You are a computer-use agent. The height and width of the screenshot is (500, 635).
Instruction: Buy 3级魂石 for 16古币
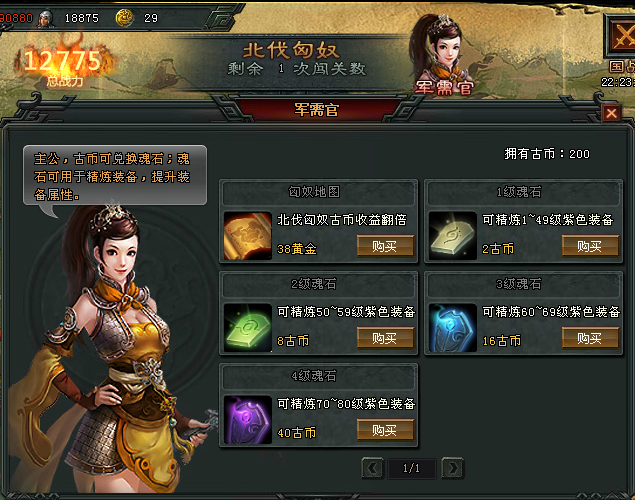point(590,338)
